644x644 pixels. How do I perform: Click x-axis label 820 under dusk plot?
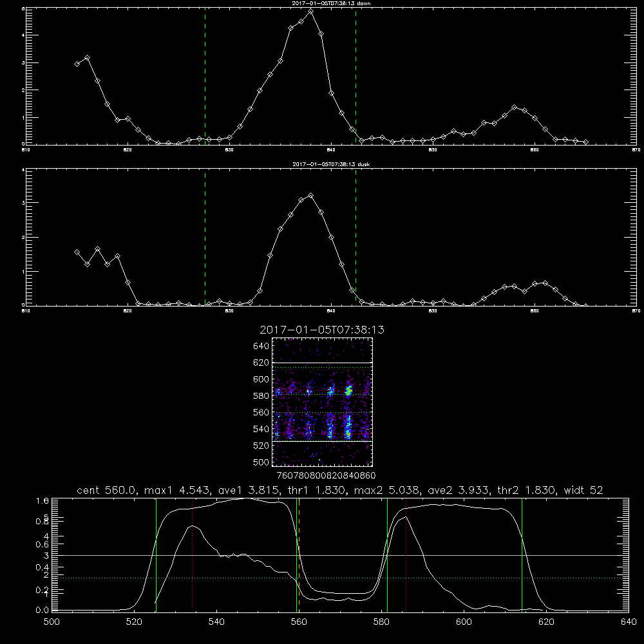pos(128,311)
